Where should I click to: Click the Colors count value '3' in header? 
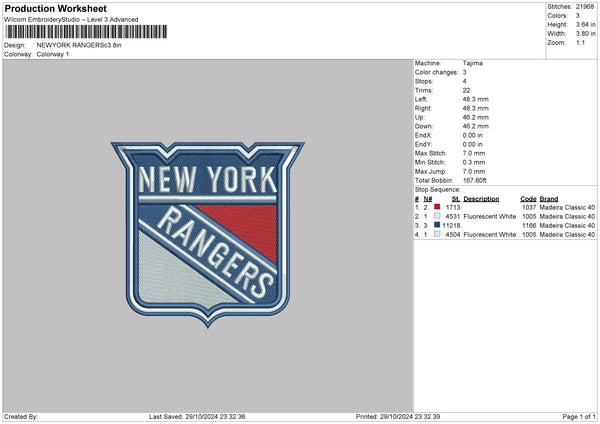(x=578, y=16)
